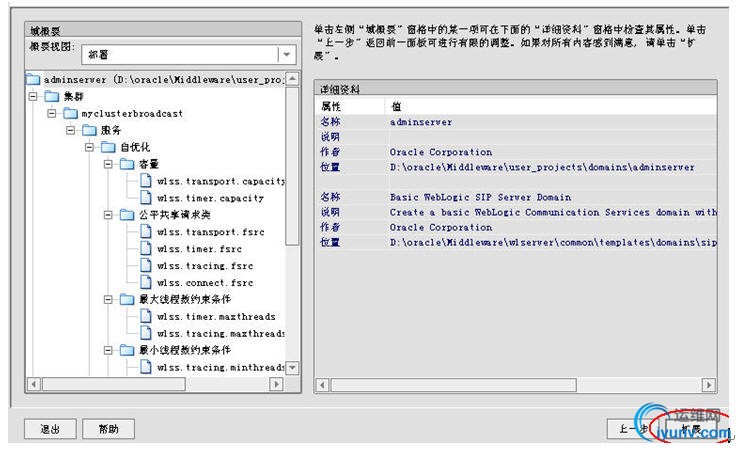Click the details horizontal scrollbar thumb
Screen dimensions: 737x449
pyautogui.click(x=454, y=385)
